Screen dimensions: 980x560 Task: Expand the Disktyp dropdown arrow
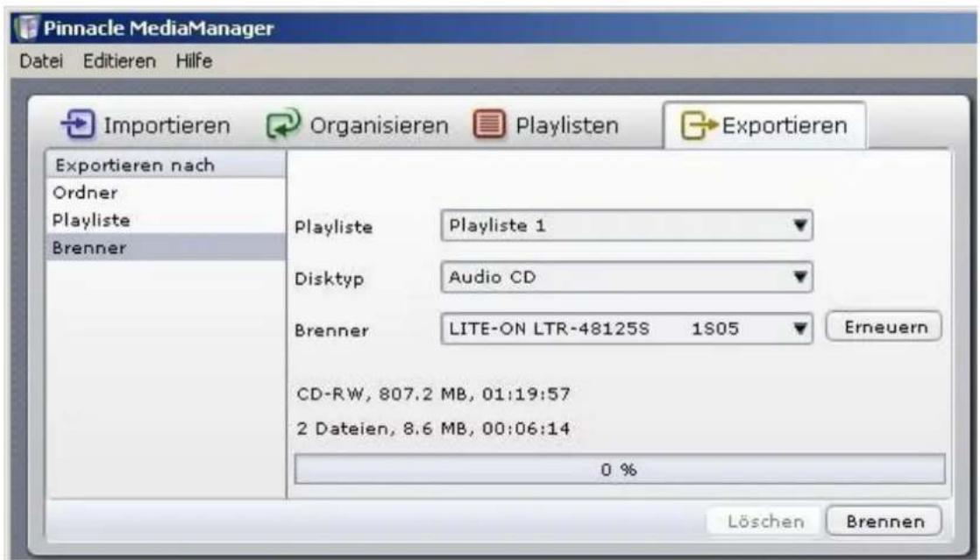[x=799, y=277]
